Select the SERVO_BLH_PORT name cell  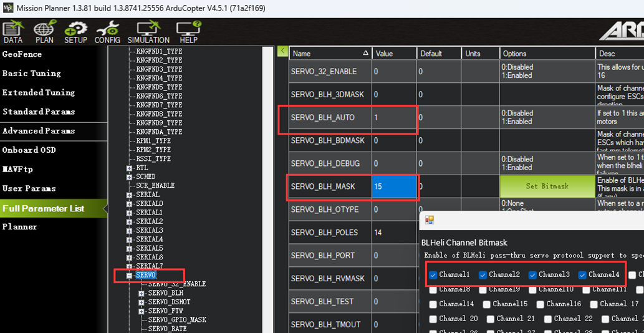[x=330, y=256]
